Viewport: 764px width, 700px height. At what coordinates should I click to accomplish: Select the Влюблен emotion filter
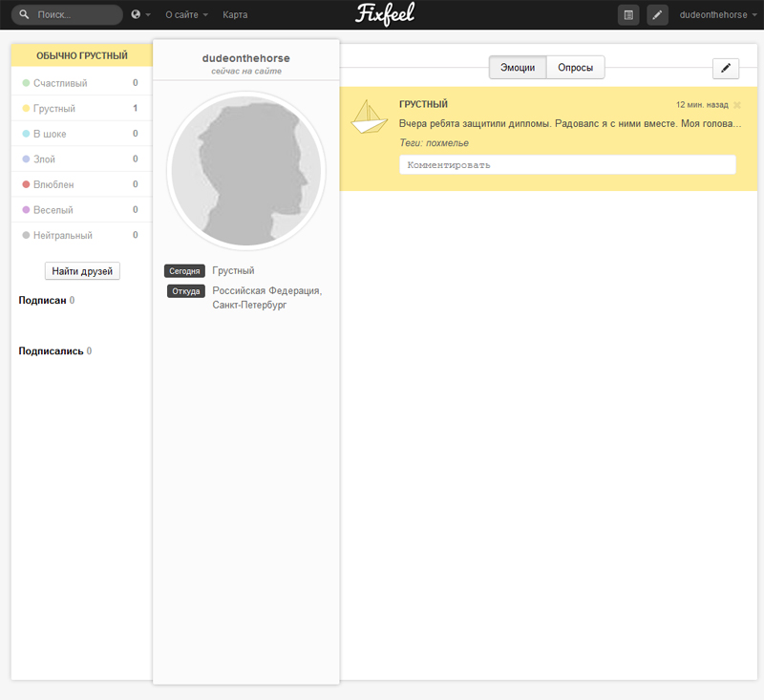pos(81,184)
